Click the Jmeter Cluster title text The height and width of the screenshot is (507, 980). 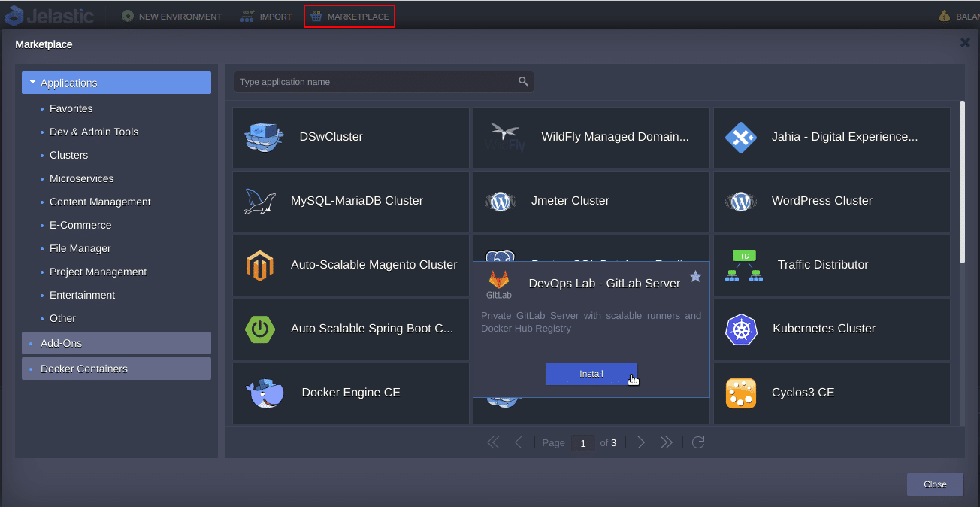click(x=570, y=201)
